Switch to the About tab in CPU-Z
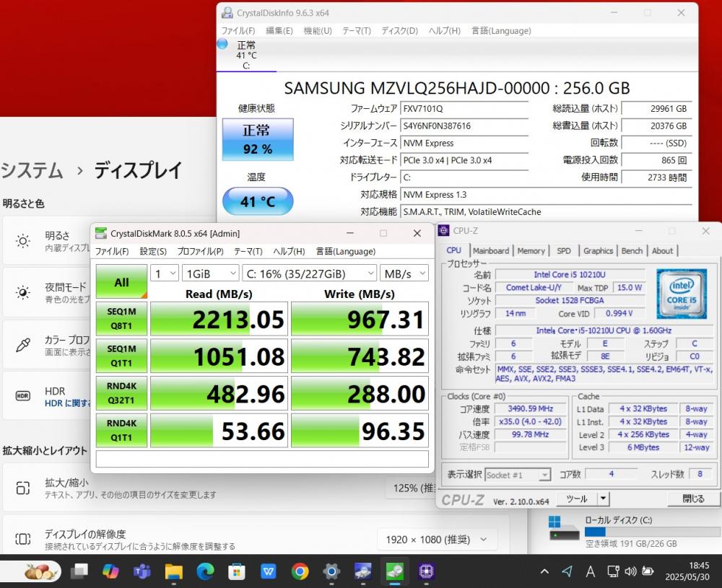722x588 pixels. coord(662,251)
